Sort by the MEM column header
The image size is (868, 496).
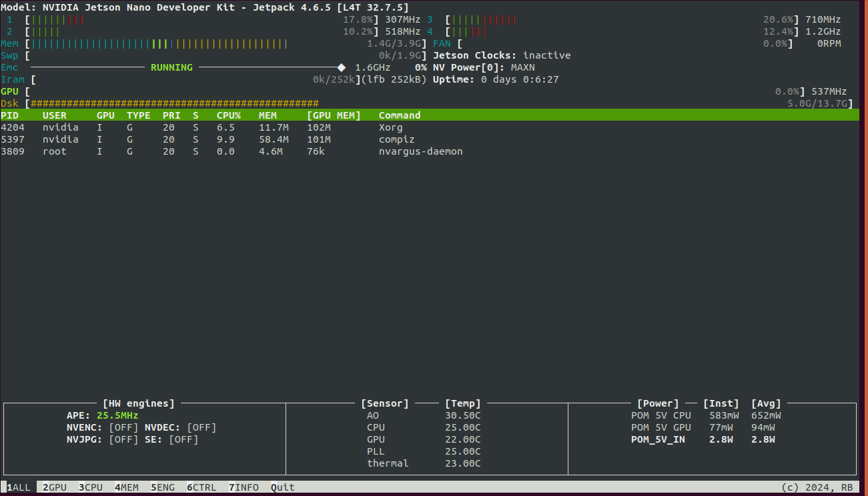[268, 115]
